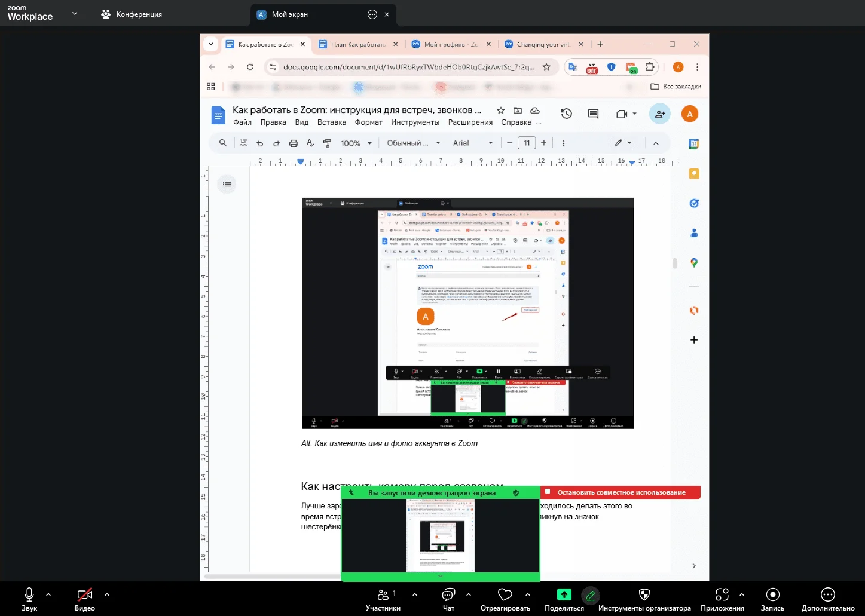Open the Чат chat panel
Image resolution: width=865 pixels, height=616 pixels.
coord(448,599)
